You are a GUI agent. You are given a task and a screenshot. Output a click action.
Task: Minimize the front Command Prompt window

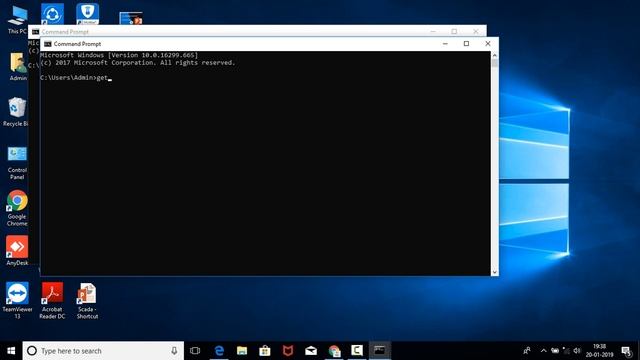445,44
